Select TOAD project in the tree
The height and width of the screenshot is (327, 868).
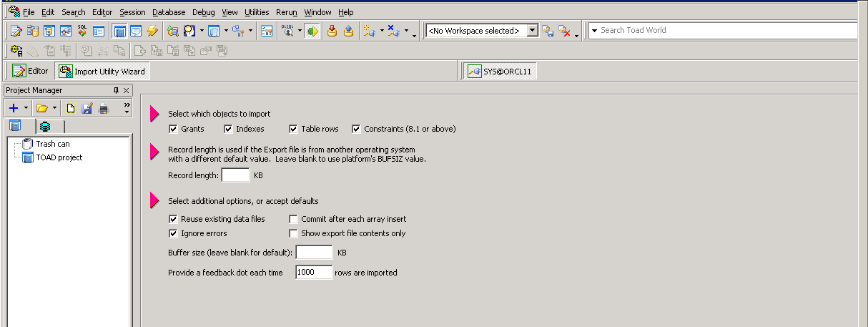click(59, 157)
